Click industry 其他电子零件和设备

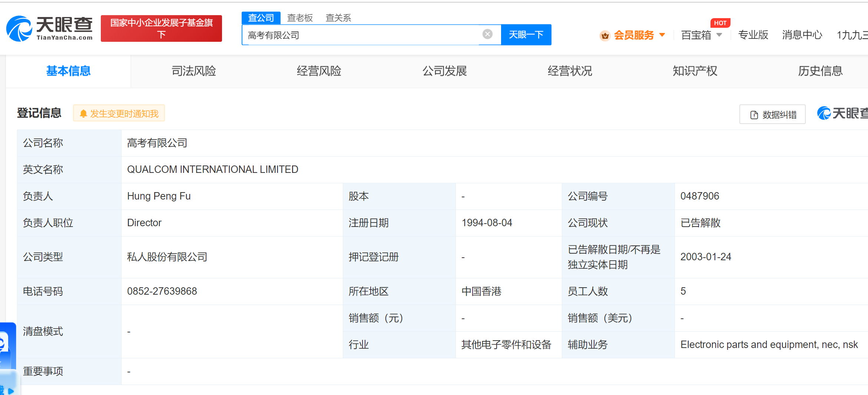point(506,345)
